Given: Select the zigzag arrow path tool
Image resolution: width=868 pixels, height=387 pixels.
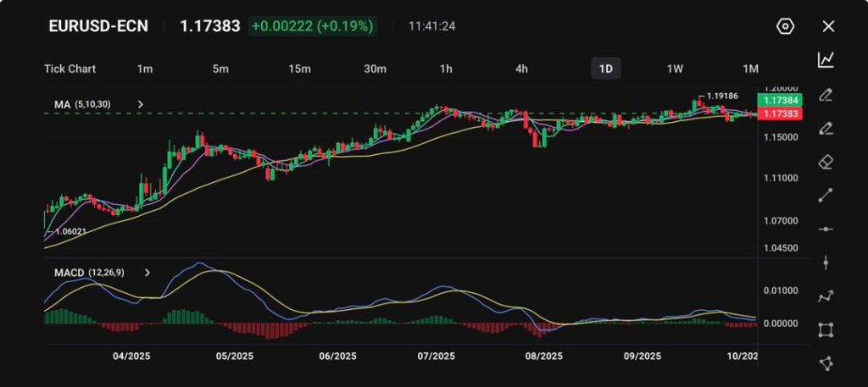Looking at the screenshot, I should click(826, 296).
